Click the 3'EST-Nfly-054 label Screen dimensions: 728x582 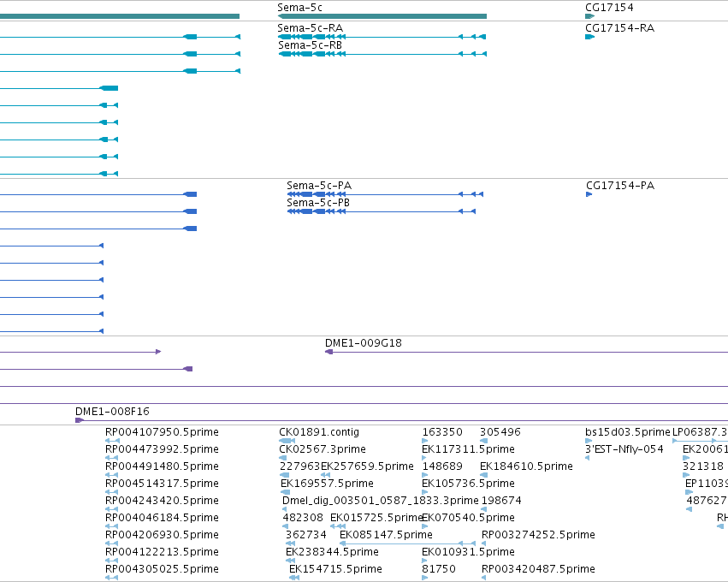pos(624,449)
